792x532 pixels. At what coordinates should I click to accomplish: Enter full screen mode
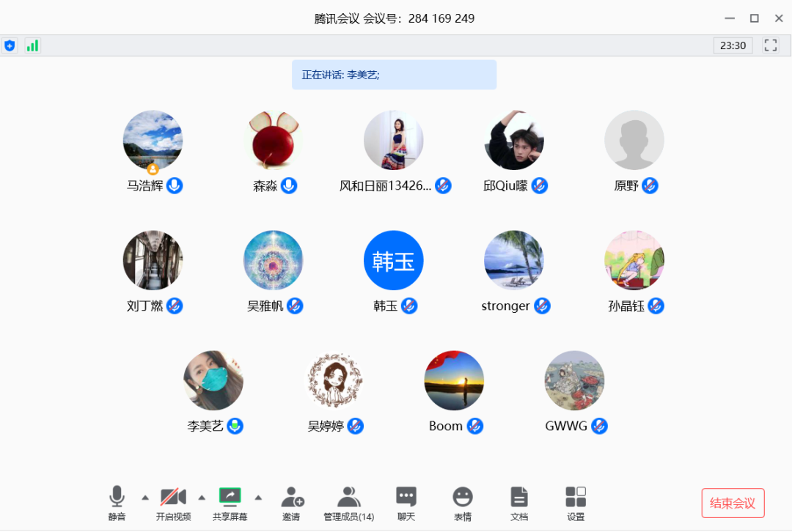pyautogui.click(x=771, y=45)
